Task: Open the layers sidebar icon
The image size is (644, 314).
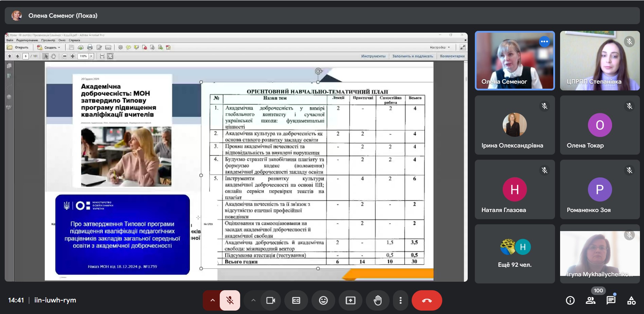Action: (x=9, y=97)
